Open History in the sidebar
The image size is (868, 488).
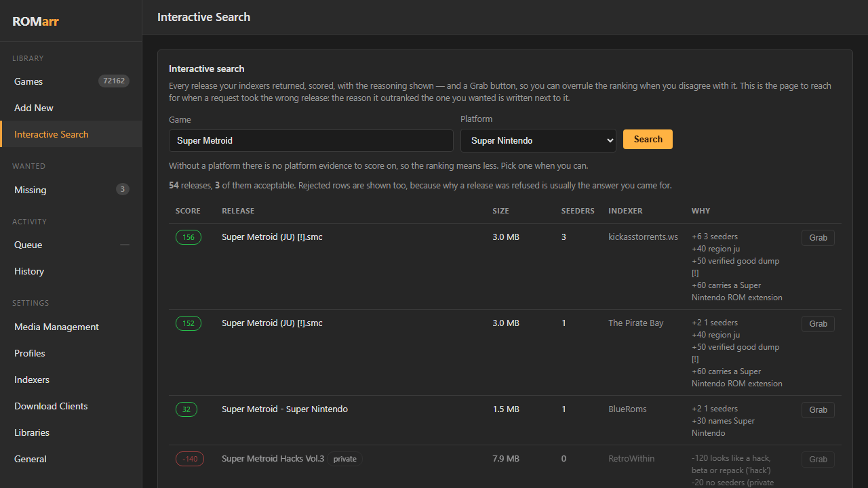71,271
